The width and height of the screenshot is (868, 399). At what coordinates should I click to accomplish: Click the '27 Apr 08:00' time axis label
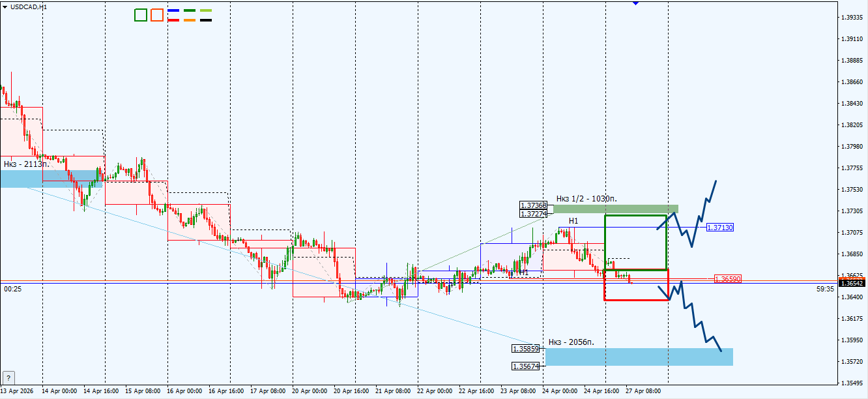644,391
